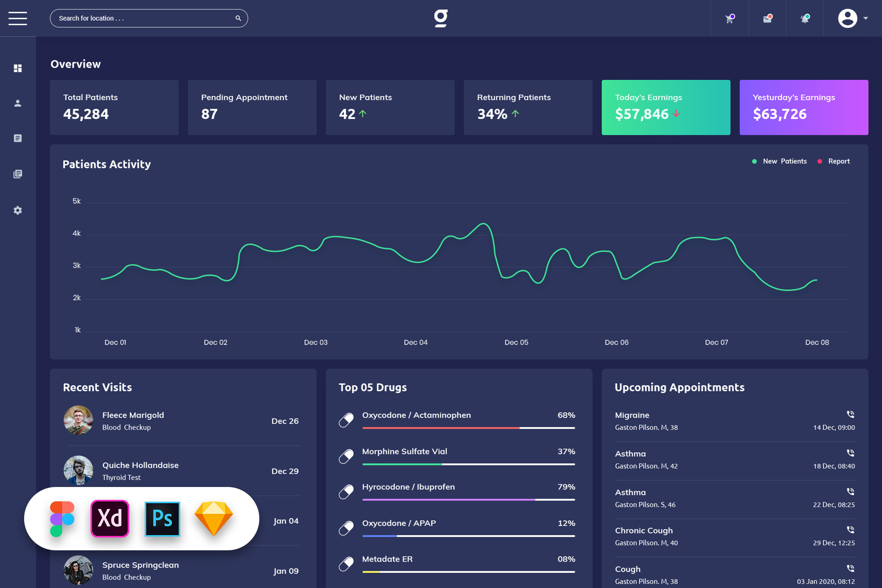Open the Today's Earnings card
Viewport: 882px width, 588px height.
tap(666, 107)
